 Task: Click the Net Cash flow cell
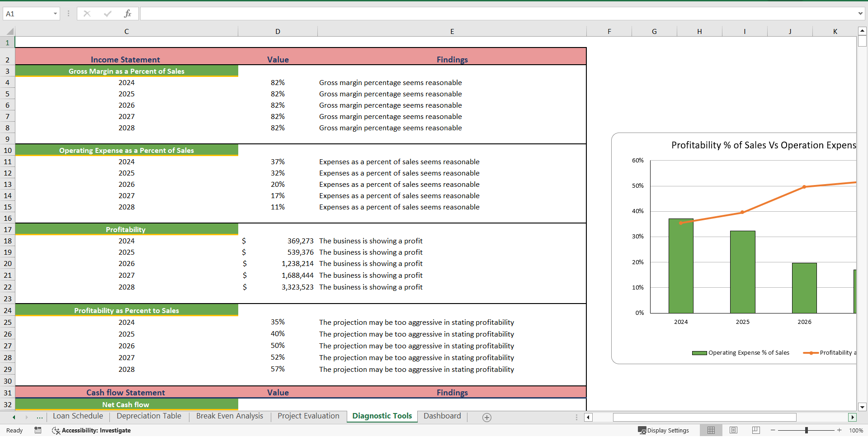127,404
